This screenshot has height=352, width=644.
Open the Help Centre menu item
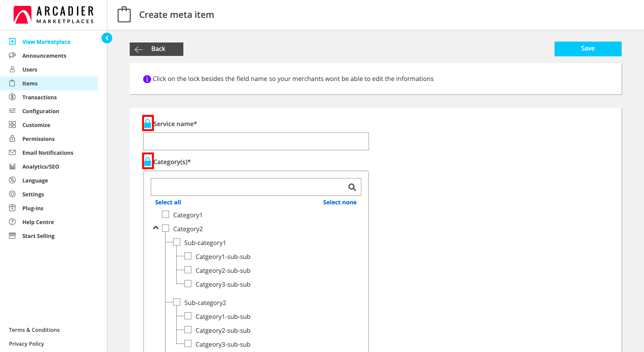(38, 222)
